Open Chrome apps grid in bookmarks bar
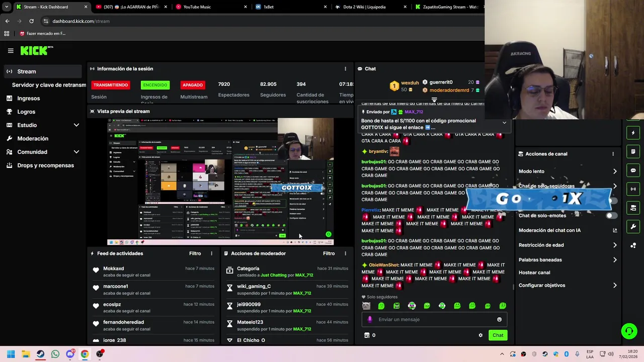 pyautogui.click(x=7, y=34)
